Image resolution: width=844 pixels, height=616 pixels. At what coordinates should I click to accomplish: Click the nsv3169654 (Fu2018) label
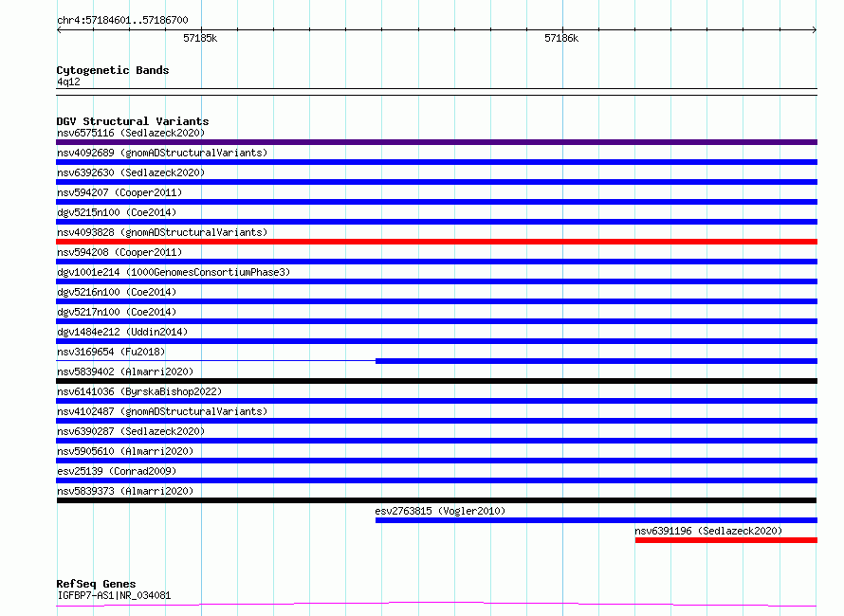click(x=111, y=352)
